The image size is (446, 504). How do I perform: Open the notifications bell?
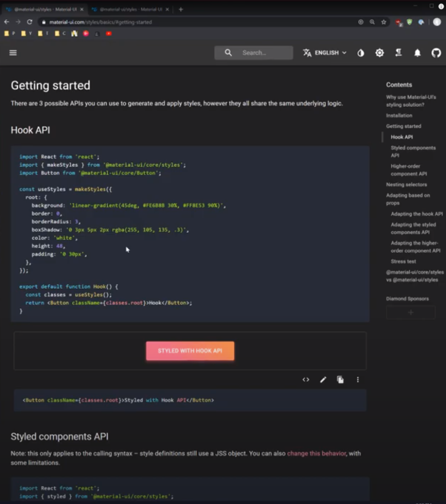417,53
